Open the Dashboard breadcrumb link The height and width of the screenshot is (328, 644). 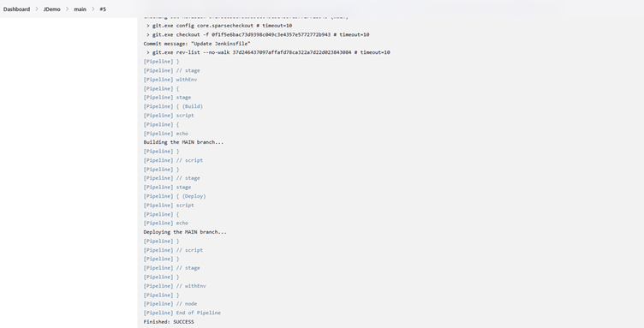(16, 9)
